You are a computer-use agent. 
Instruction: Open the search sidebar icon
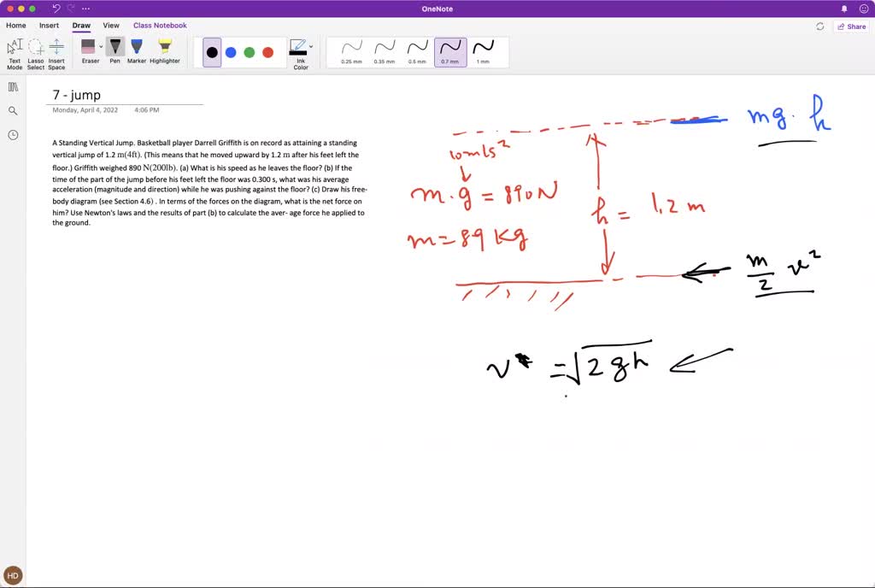pyautogui.click(x=13, y=110)
